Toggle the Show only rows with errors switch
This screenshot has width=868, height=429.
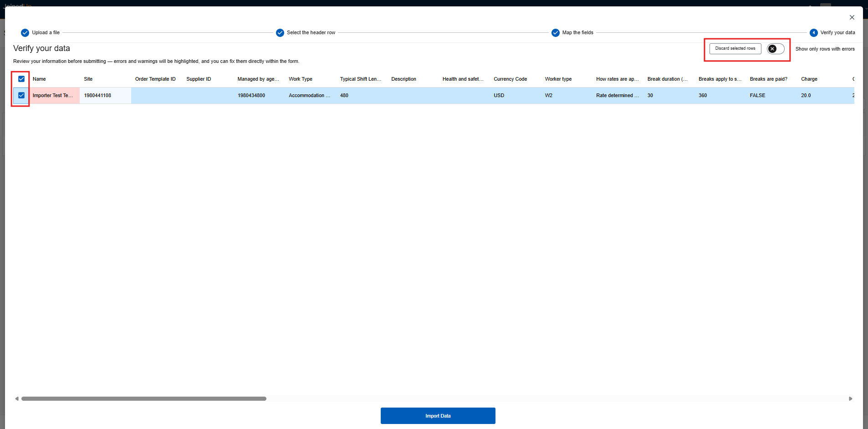[x=776, y=49]
